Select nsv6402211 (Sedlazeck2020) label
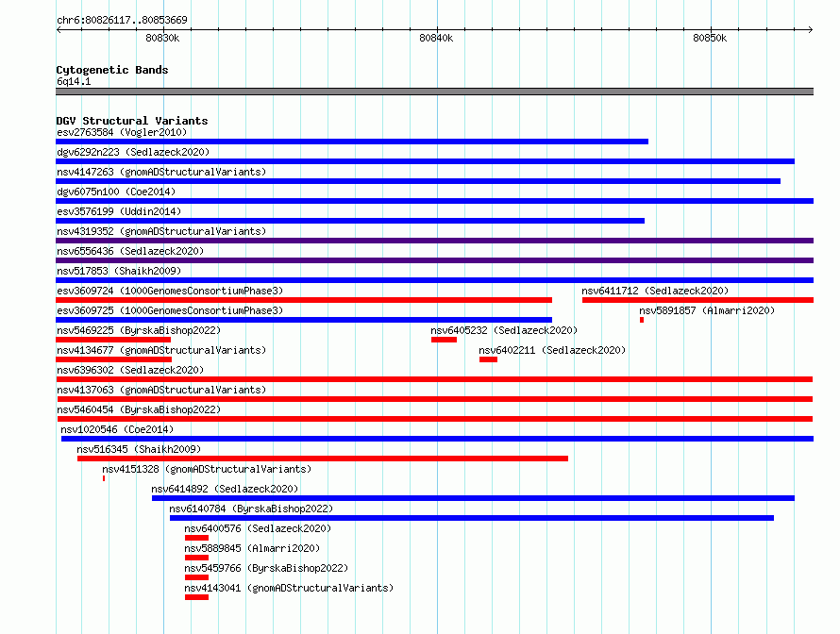The width and height of the screenshot is (840, 634). (x=552, y=350)
